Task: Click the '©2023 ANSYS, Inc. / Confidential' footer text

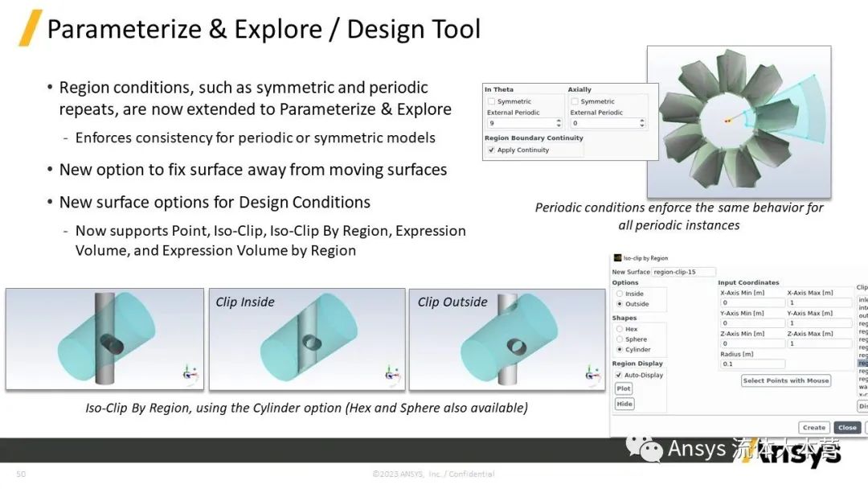Action: click(x=433, y=474)
